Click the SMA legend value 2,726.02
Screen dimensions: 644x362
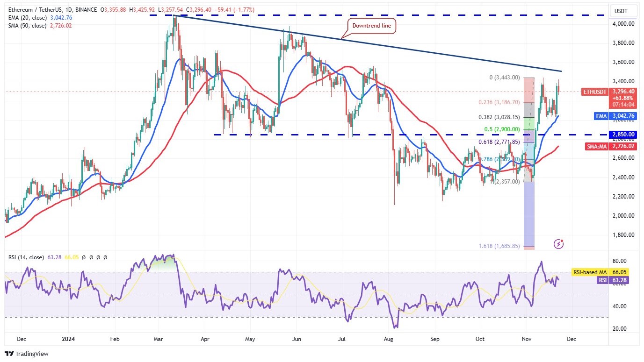coord(61,25)
